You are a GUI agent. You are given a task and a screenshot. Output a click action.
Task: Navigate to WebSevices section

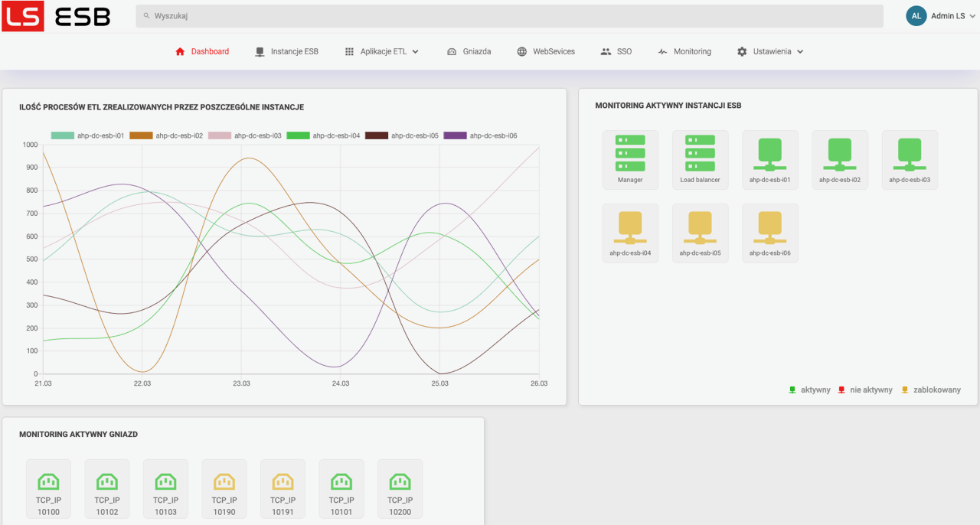pyautogui.click(x=546, y=51)
